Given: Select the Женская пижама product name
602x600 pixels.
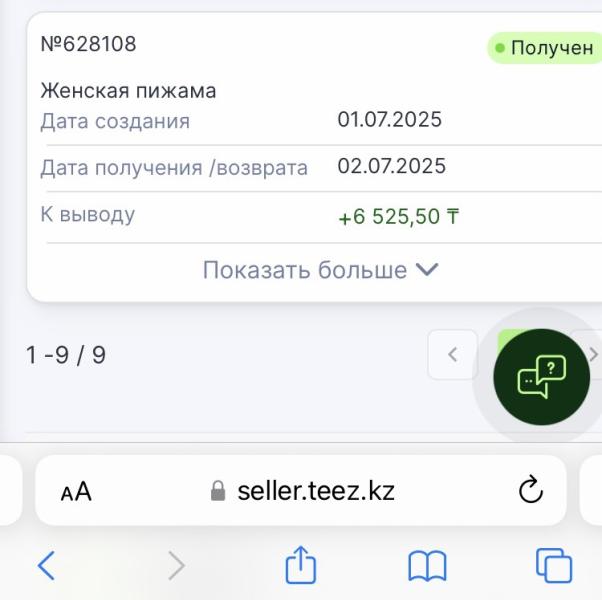Looking at the screenshot, I should [128, 91].
